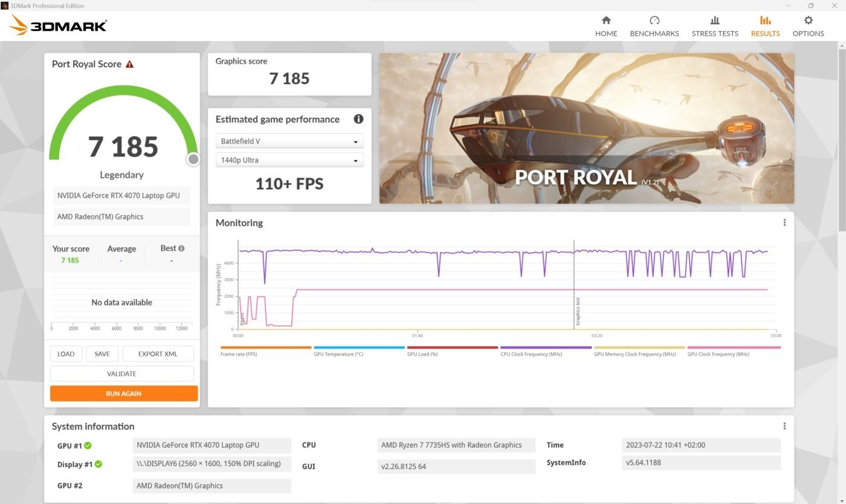The width and height of the screenshot is (846, 504).
Task: Click the SAVE button
Action: 102,354
